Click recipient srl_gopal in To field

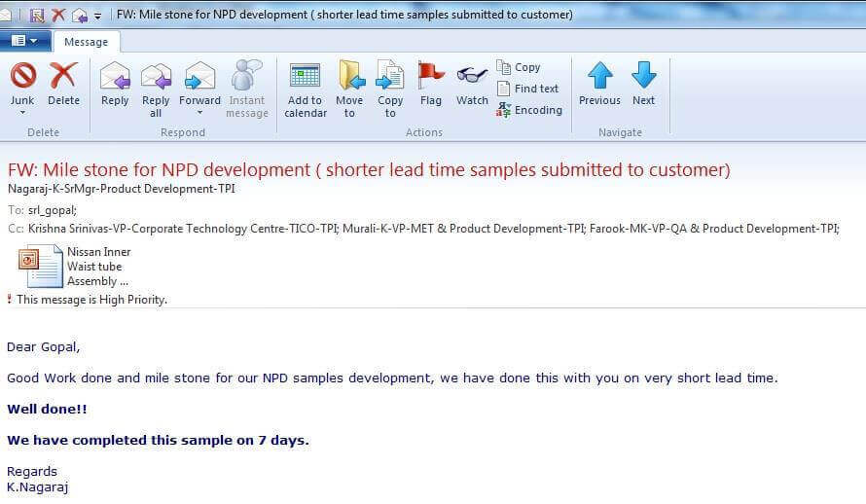pos(53,210)
